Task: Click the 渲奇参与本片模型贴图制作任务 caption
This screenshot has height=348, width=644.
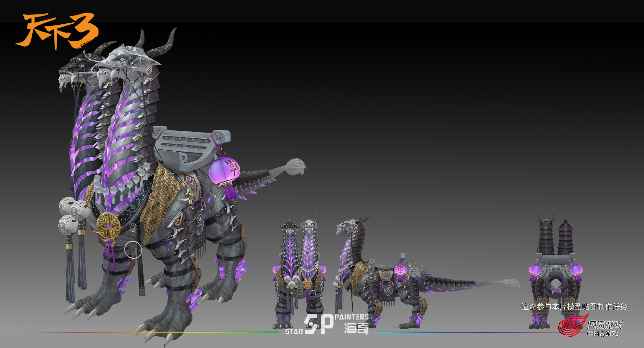Action: [x=574, y=306]
